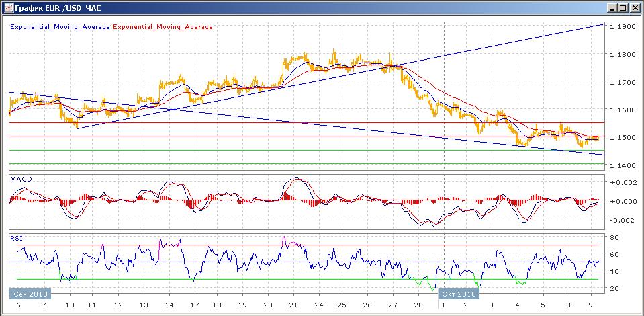Select the blue Exponential_Moving_Average legend label
This screenshot has width=644, height=316.
pos(60,27)
